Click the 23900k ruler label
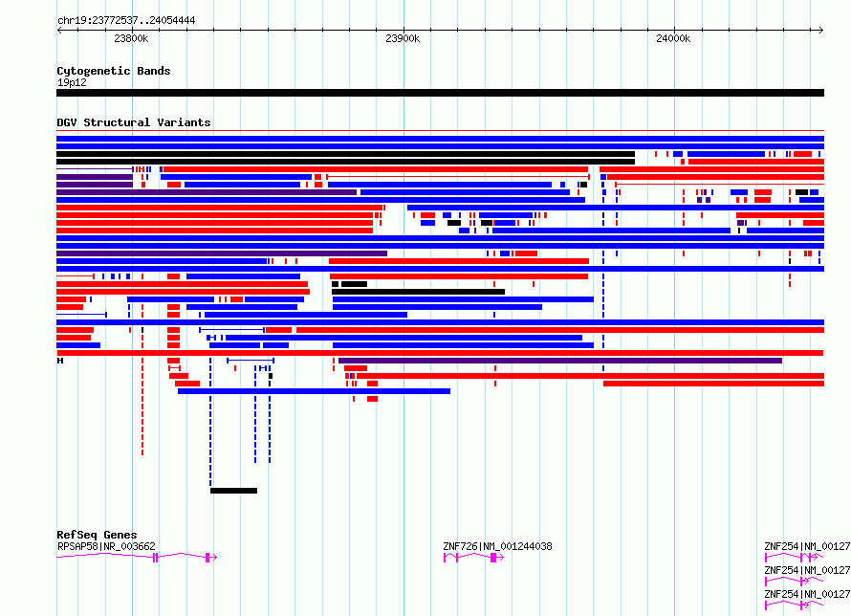The image size is (851, 616). [x=403, y=38]
